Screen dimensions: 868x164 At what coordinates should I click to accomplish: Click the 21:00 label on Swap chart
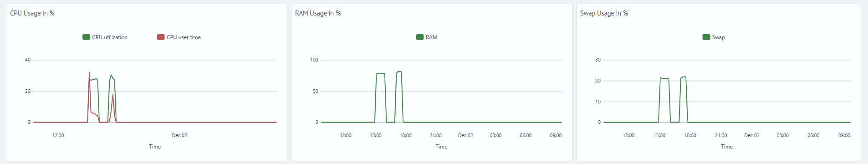click(721, 135)
